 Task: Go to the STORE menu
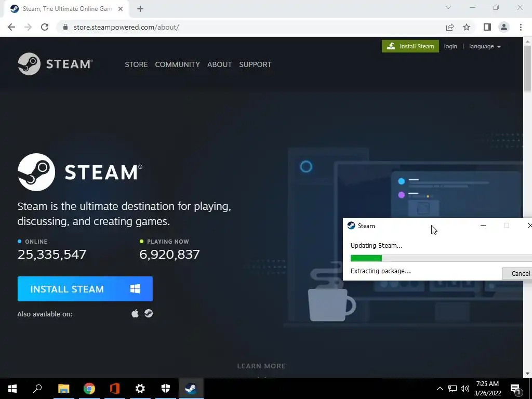click(136, 64)
